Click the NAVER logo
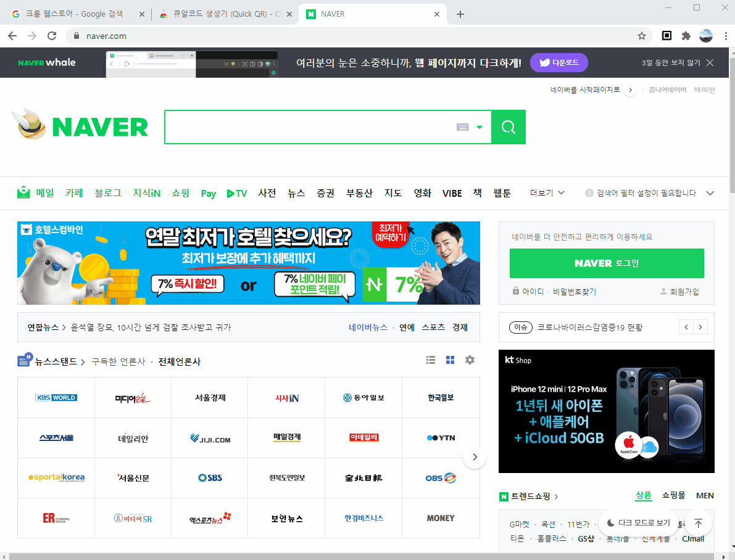Image resolution: width=735 pixels, height=560 pixels. [x=100, y=127]
